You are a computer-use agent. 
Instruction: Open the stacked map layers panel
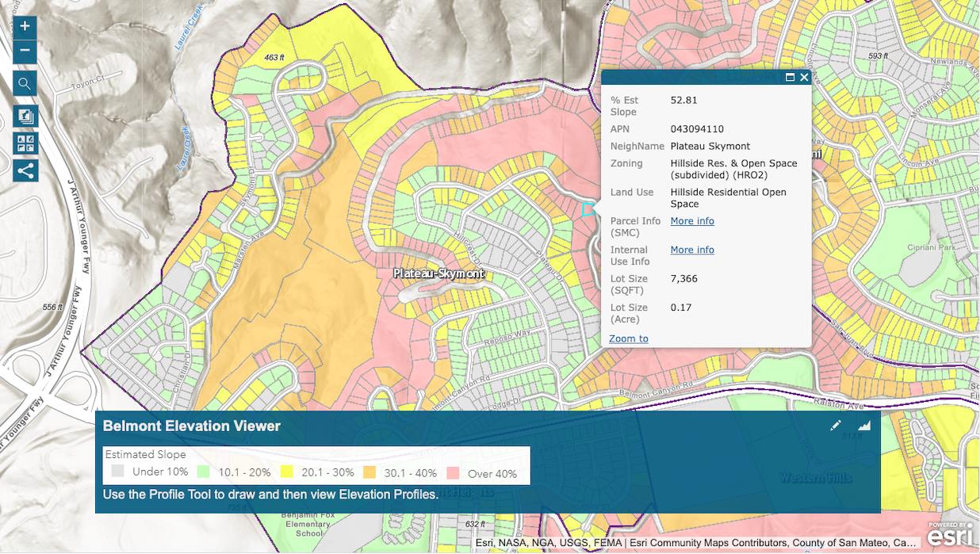tap(25, 117)
